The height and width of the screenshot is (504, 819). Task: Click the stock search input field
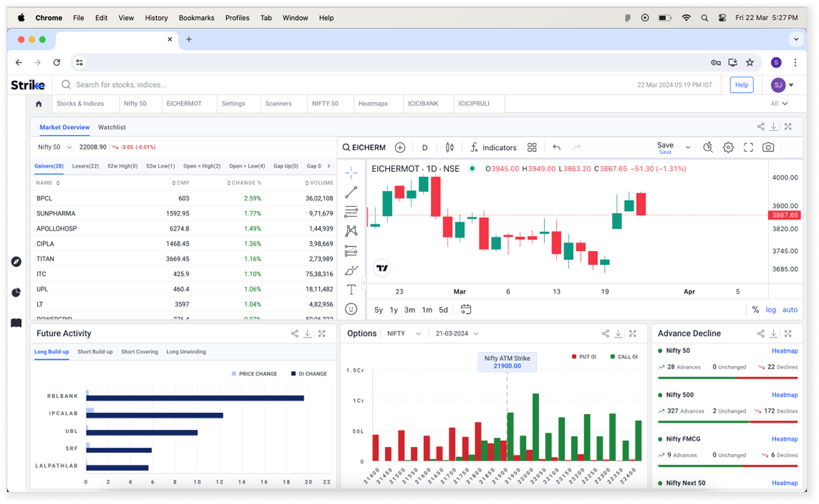[256, 85]
